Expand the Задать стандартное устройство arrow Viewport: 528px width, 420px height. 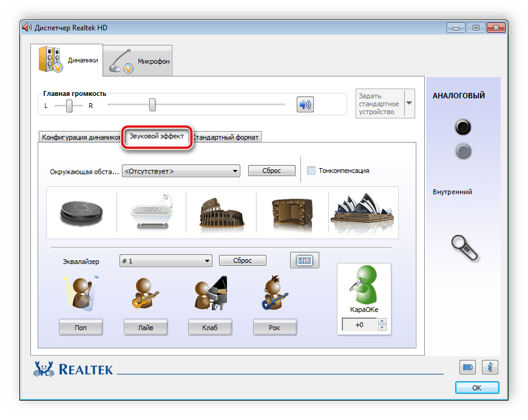coord(409,103)
